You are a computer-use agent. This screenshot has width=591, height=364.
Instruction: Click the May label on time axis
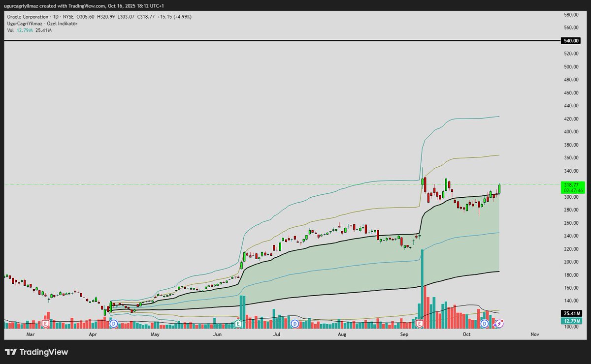click(x=155, y=334)
